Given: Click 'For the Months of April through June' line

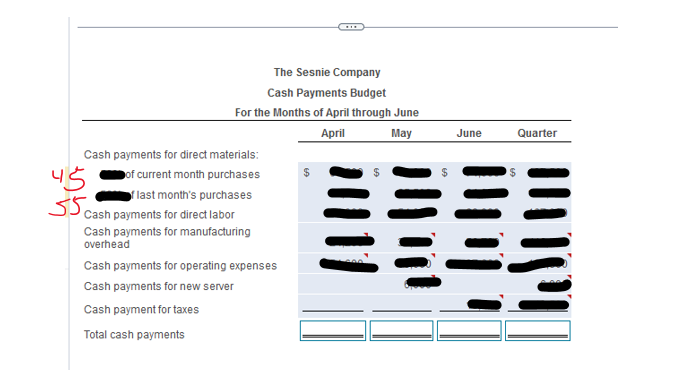Looking at the screenshot, I should [x=327, y=113].
